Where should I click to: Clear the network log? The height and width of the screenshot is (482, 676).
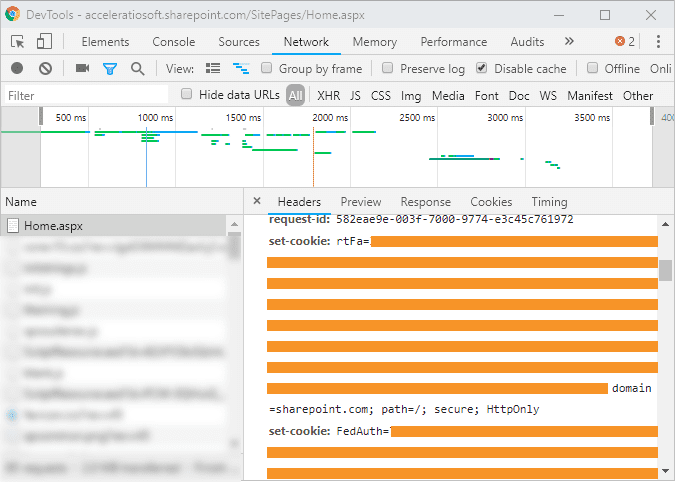(45, 68)
